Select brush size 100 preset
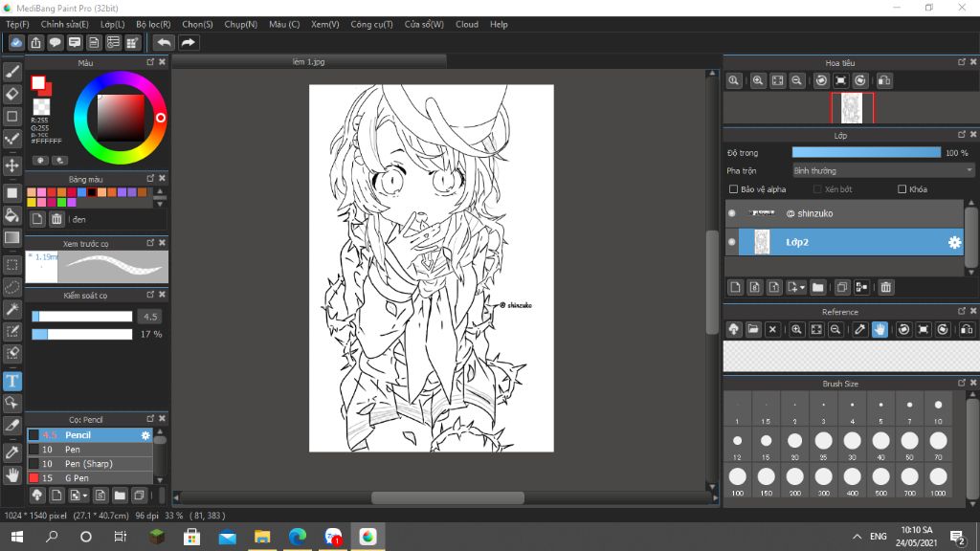This screenshot has width=980, height=551. (x=738, y=480)
